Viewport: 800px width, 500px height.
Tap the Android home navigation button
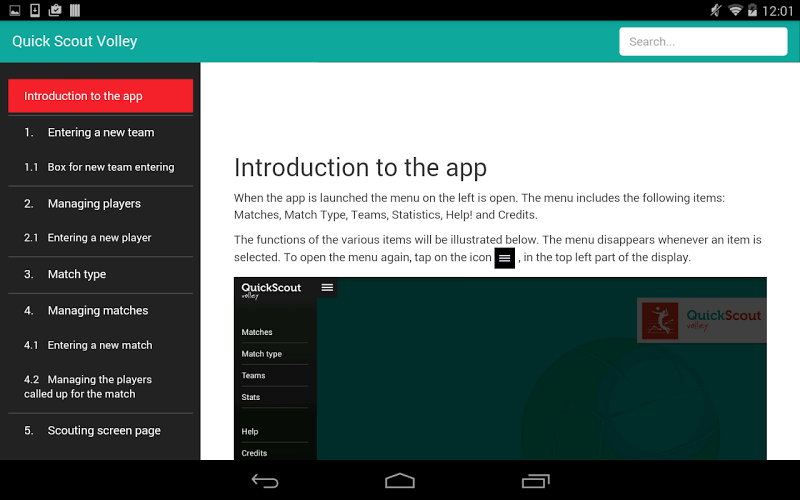pyautogui.click(x=399, y=481)
